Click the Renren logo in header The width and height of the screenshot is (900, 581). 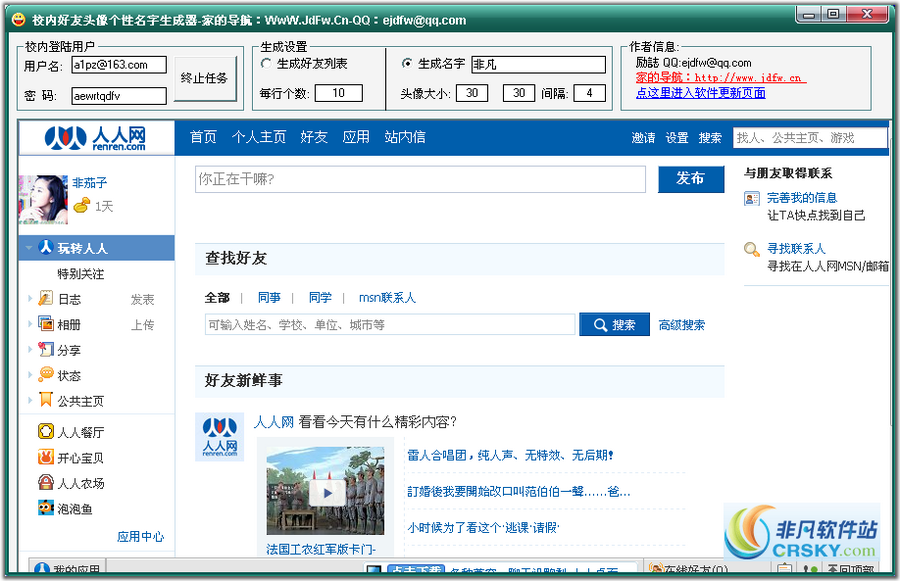coord(95,138)
